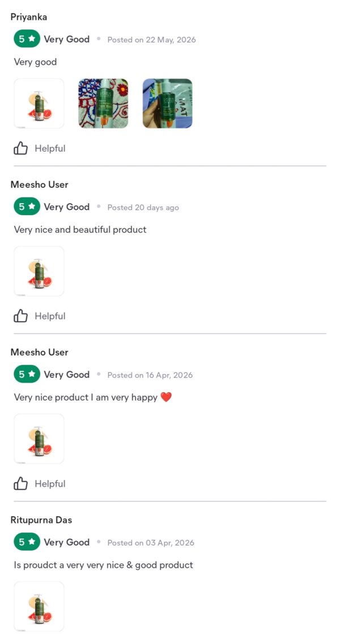This screenshot has height=644, width=340.
Task: Tap thumbs-up icon under Priyanka's review
Action: (x=20, y=148)
